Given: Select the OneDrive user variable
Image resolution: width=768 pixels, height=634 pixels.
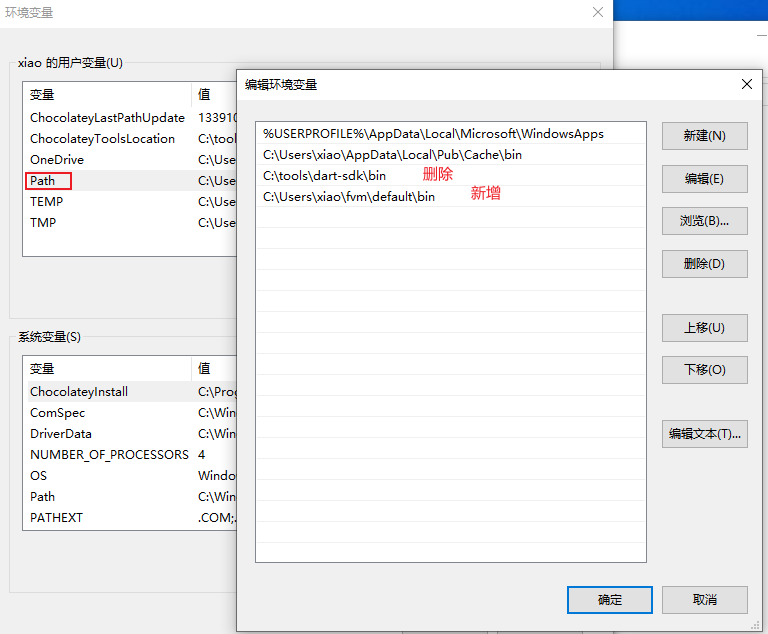Looking at the screenshot, I should (131, 160).
